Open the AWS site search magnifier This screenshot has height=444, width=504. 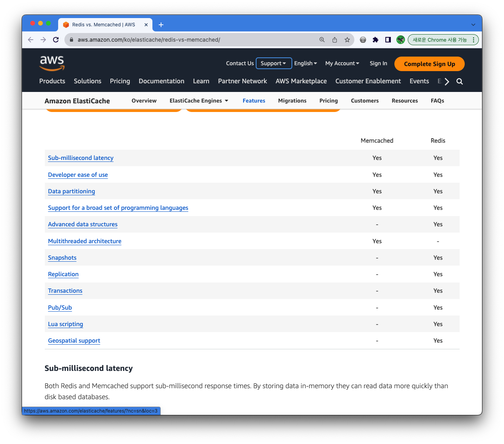coord(460,81)
